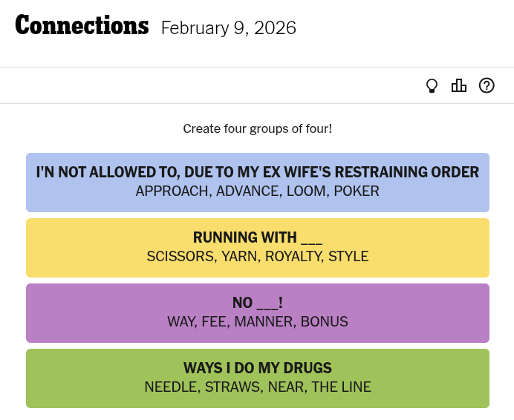Click the purple "NO ___!" heading
This screenshot has height=420, width=514.
pyautogui.click(x=257, y=303)
